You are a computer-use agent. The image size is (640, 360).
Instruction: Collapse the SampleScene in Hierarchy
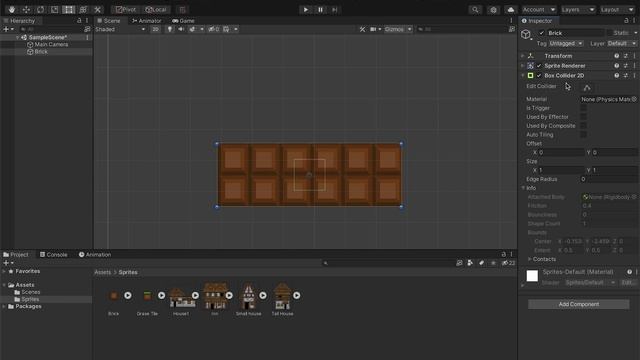click(18, 37)
